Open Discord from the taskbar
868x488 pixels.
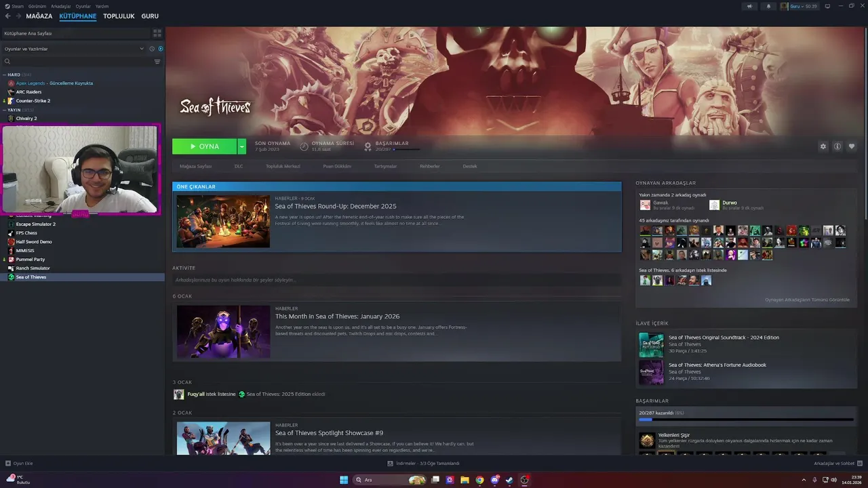point(494,480)
